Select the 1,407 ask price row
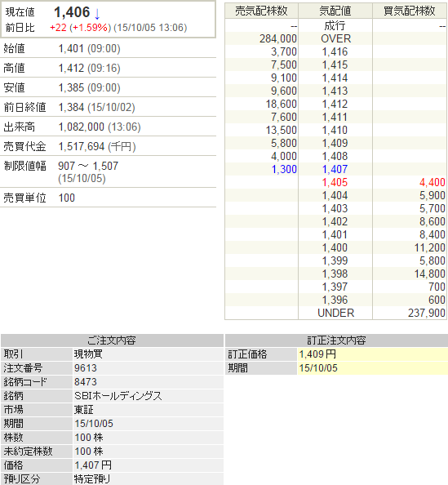Screen dimensions: 448x485 (335, 169)
